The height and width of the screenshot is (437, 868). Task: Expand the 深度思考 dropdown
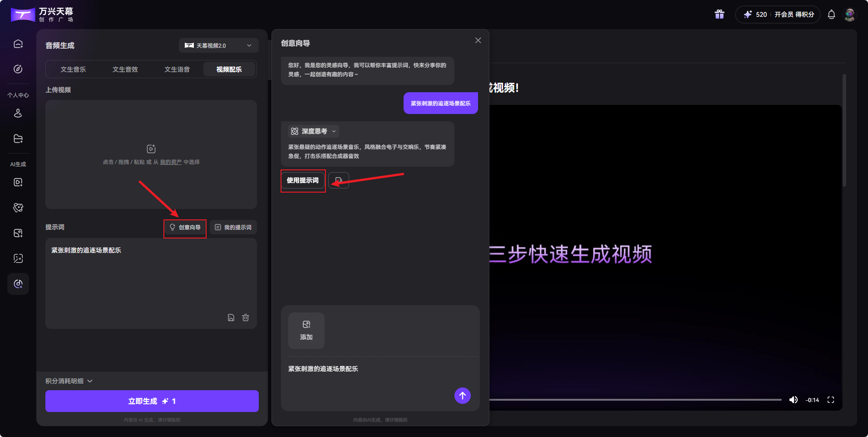pos(313,131)
